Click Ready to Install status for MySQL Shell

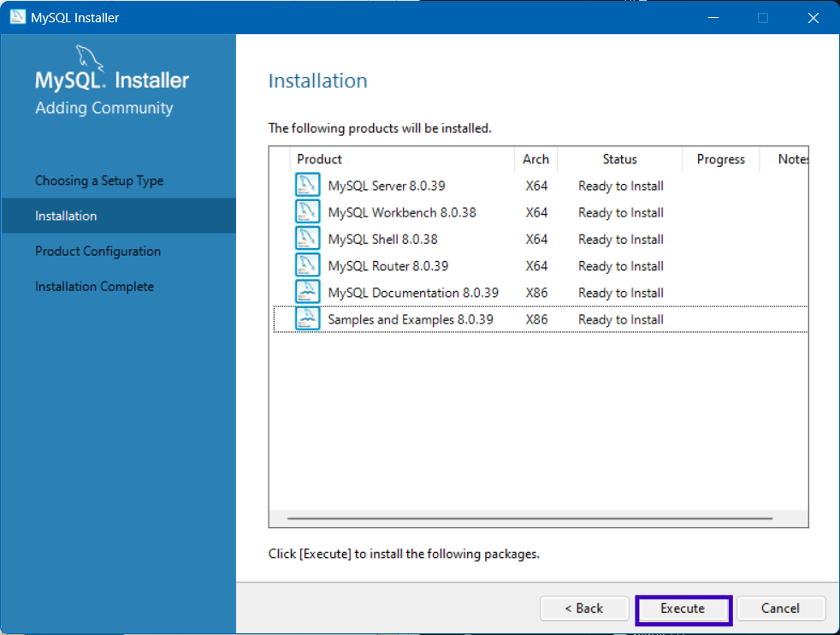(x=621, y=240)
